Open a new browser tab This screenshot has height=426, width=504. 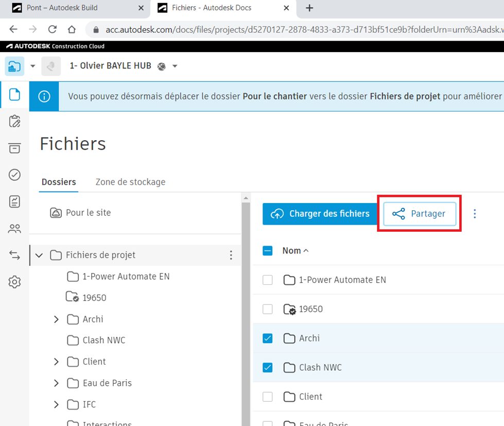[x=309, y=8]
